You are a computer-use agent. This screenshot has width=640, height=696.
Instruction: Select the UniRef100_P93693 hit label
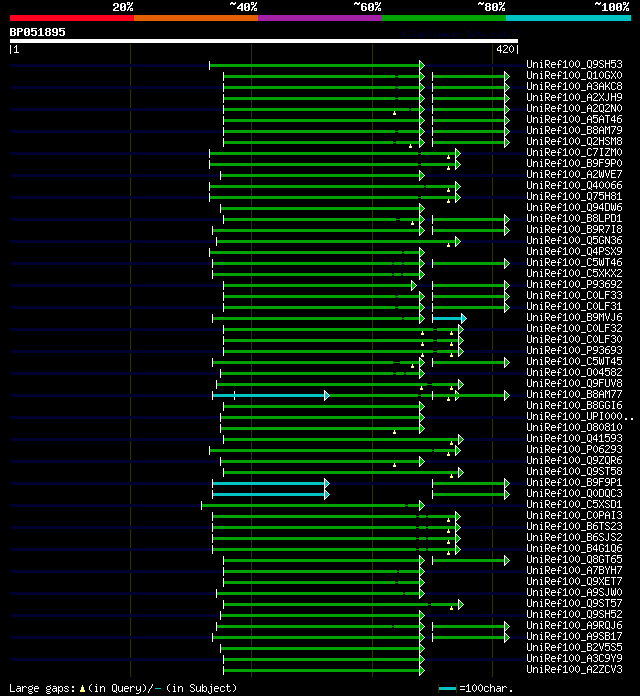tap(574, 351)
